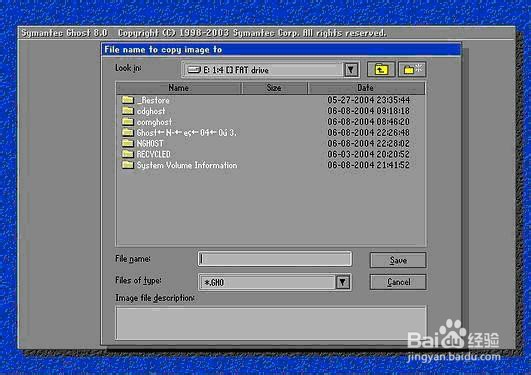The image size is (531, 375).
Task: Sort the file list by Date column
Action: click(366, 88)
